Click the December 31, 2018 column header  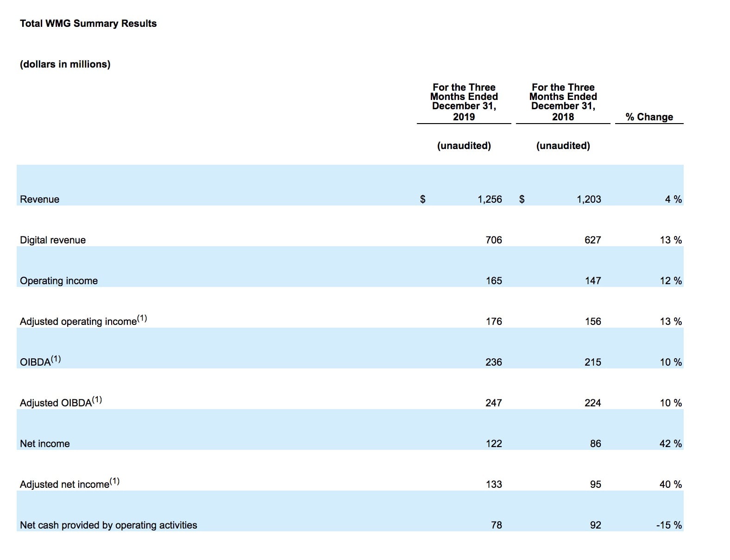(x=563, y=102)
